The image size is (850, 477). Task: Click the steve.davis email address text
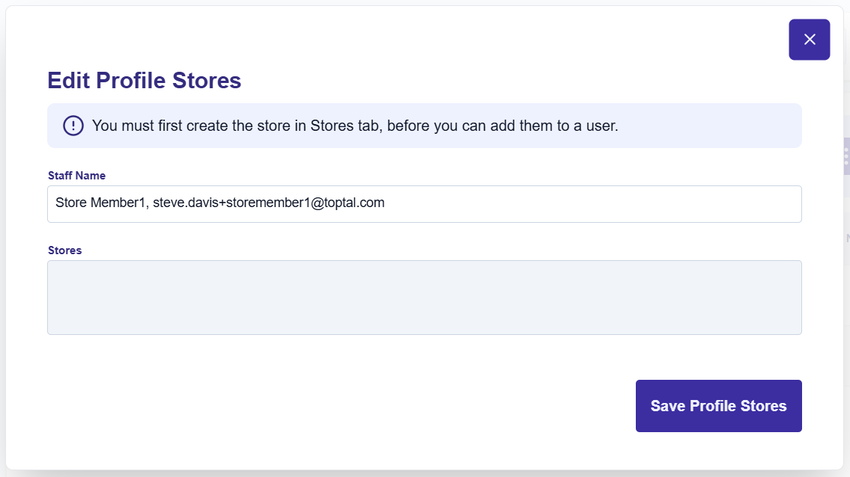(269, 203)
